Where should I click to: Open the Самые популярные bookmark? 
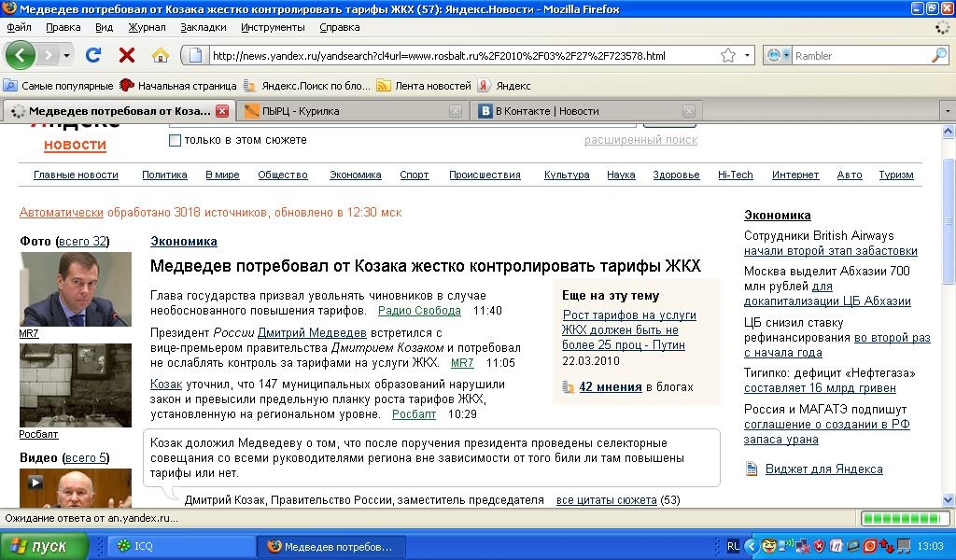tap(59, 86)
